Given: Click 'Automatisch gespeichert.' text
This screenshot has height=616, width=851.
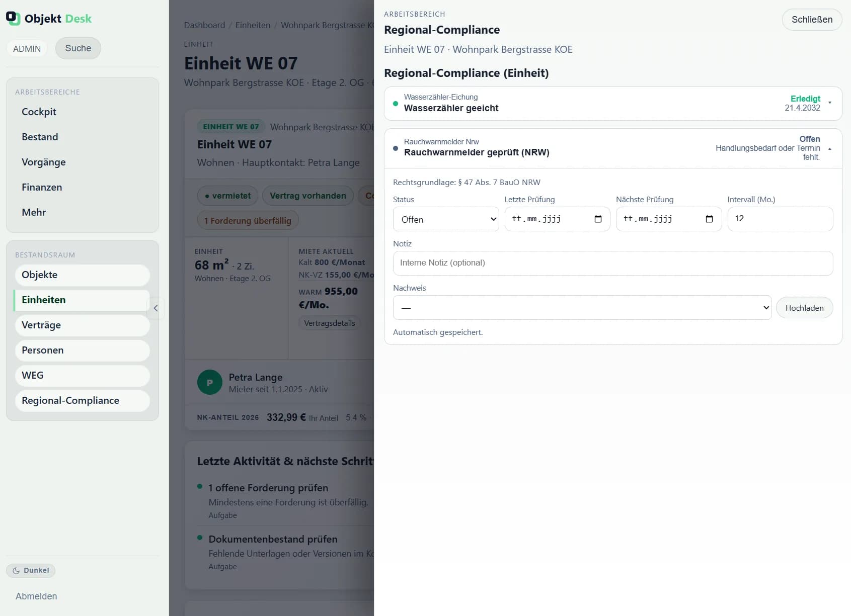Looking at the screenshot, I should [x=438, y=332].
